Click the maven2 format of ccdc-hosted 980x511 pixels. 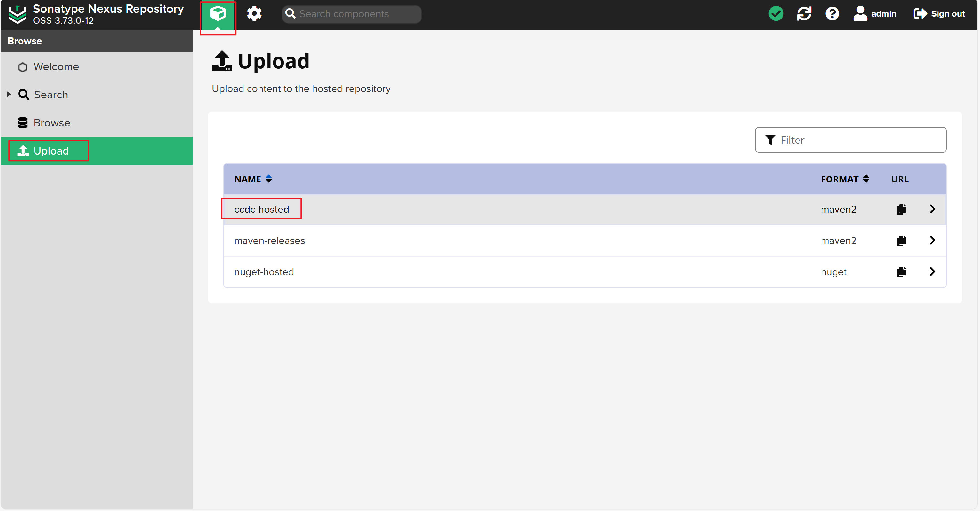point(838,209)
